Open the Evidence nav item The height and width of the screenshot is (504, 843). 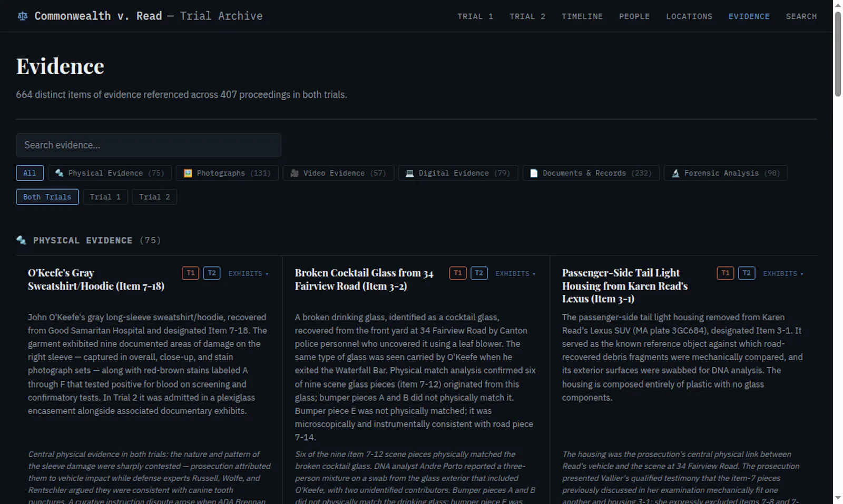click(749, 16)
